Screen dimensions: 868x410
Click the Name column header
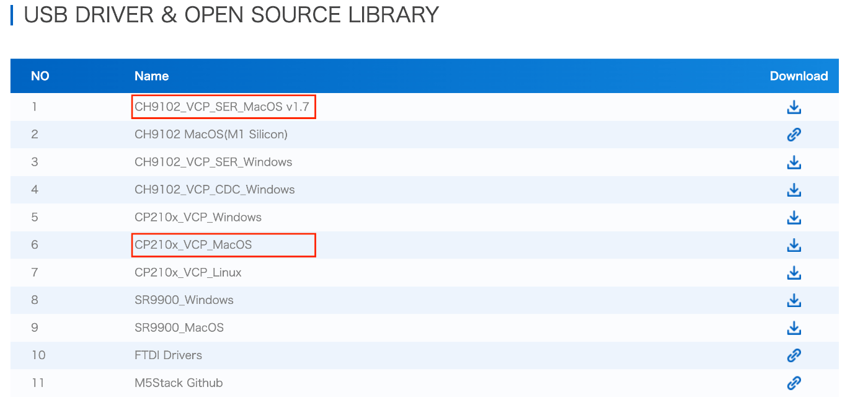(x=151, y=76)
